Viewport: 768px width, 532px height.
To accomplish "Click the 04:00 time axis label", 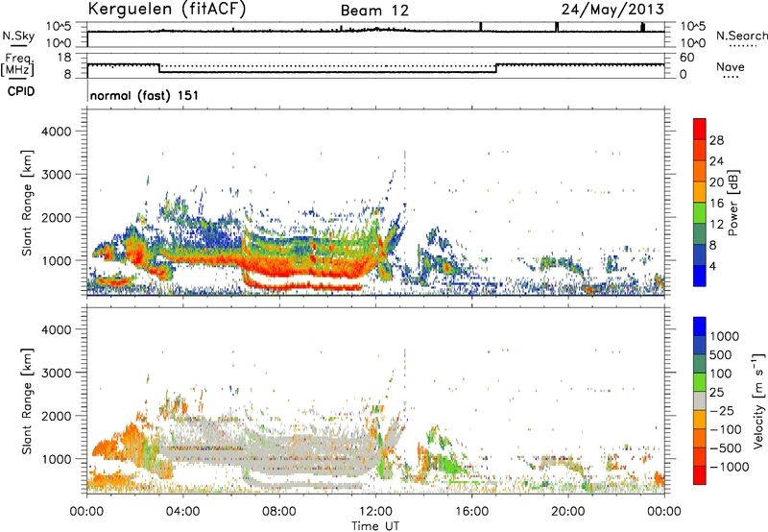I will 182,512.
